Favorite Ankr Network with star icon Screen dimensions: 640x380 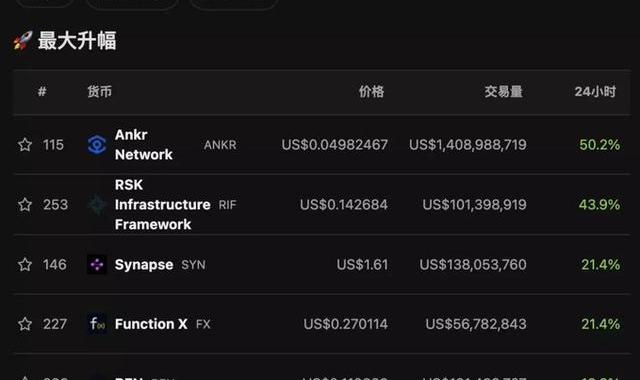tap(25, 144)
